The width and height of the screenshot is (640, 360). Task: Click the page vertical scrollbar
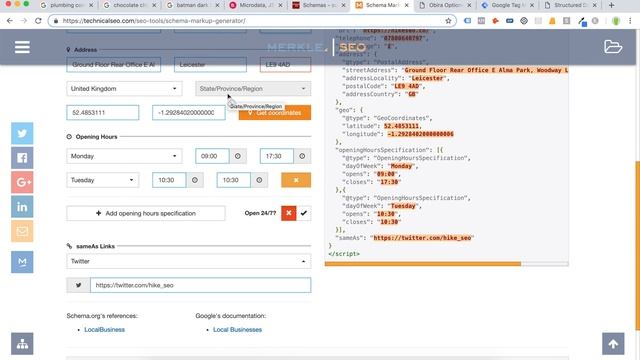tap(638, 245)
